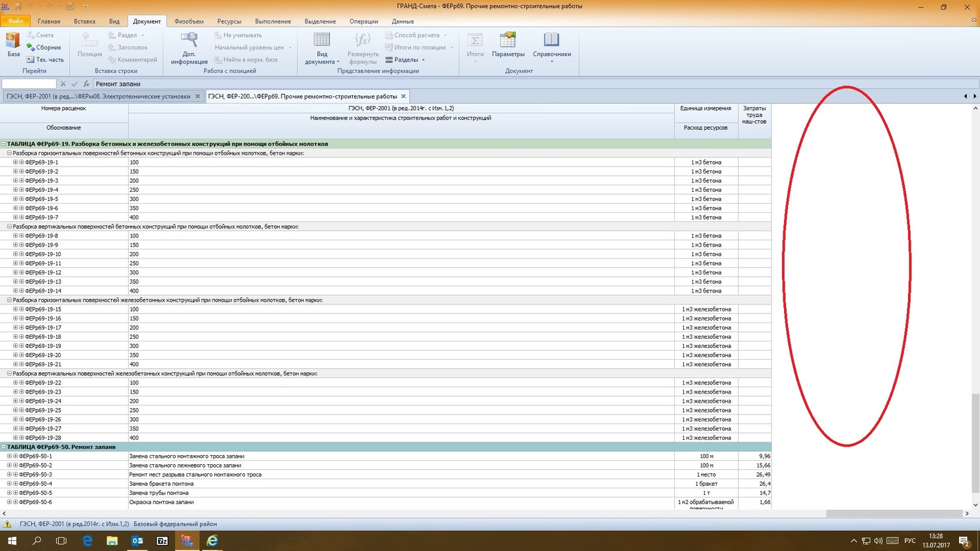Collapse the ТАБЛИЦА ФЕРр69-19 section
980x551 pixels.
point(4,144)
